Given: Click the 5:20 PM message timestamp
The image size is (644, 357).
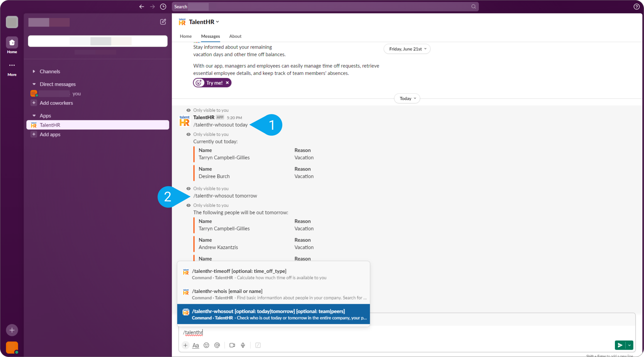Looking at the screenshot, I should 234,118.
